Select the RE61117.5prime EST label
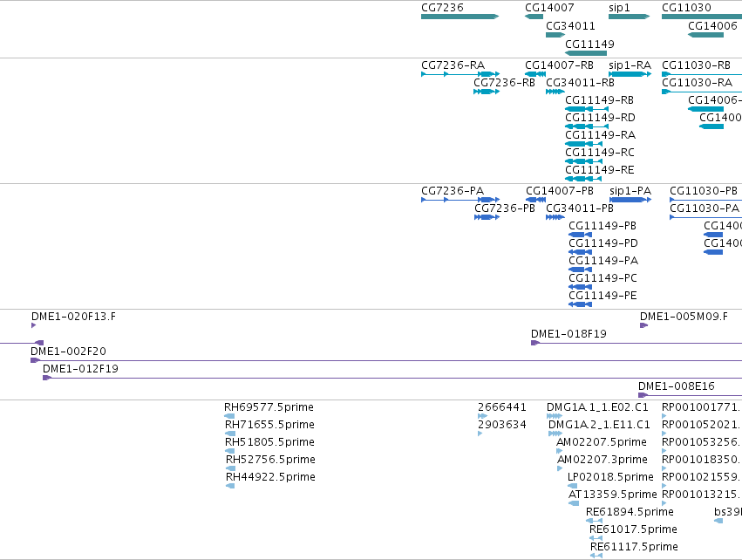Image resolution: width=742 pixels, height=560 pixels. tap(634, 547)
